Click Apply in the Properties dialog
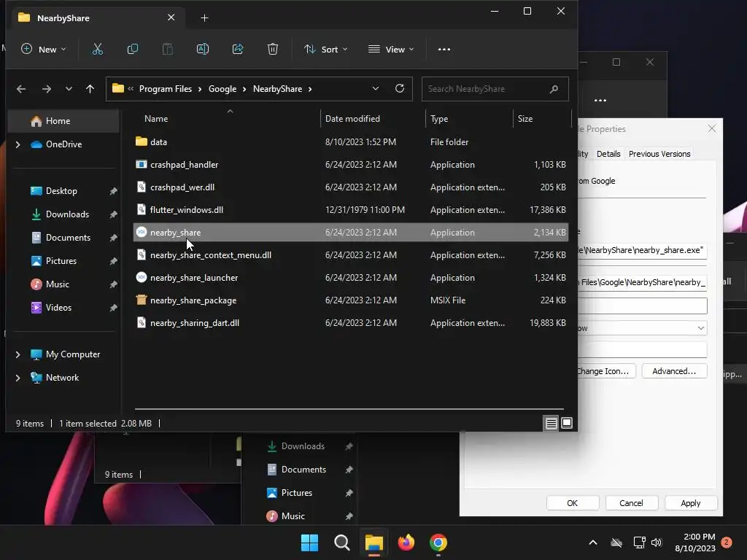The width and height of the screenshot is (747, 560). pyautogui.click(x=690, y=503)
